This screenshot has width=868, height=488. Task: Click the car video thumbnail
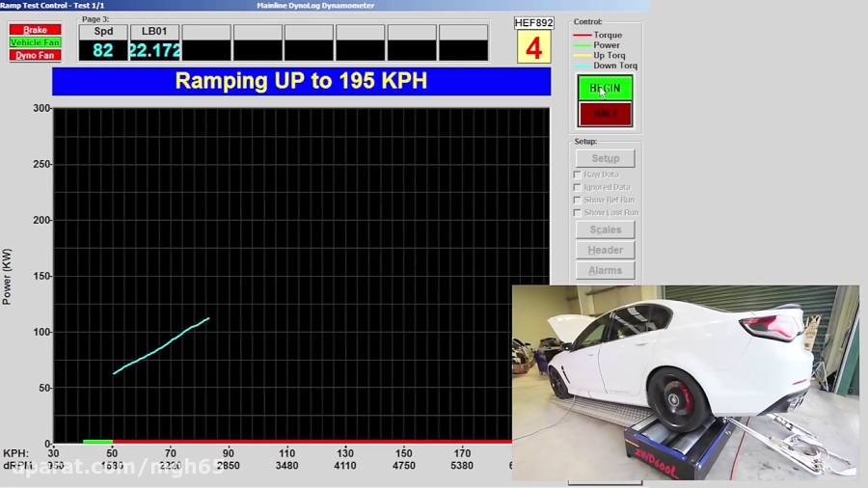[x=686, y=382]
